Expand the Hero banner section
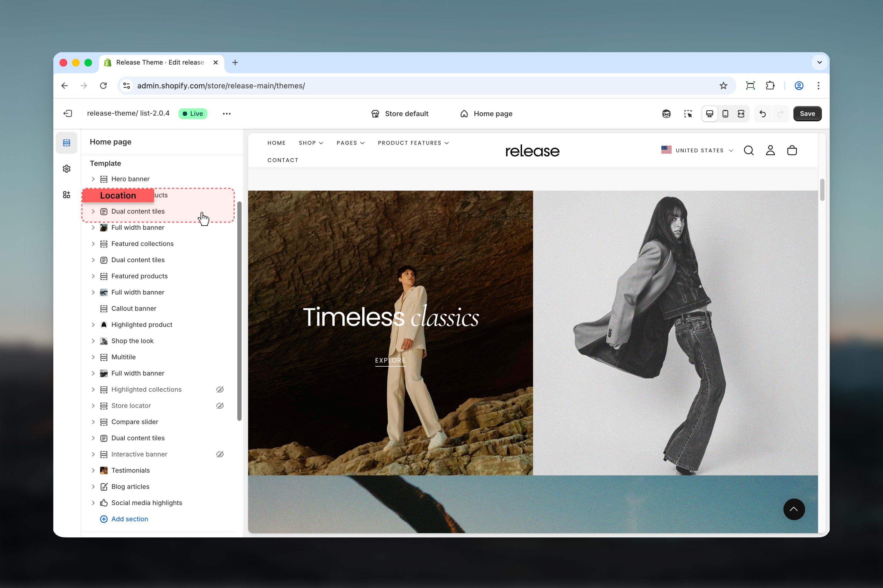Viewport: 883px width, 588px height. pyautogui.click(x=93, y=179)
